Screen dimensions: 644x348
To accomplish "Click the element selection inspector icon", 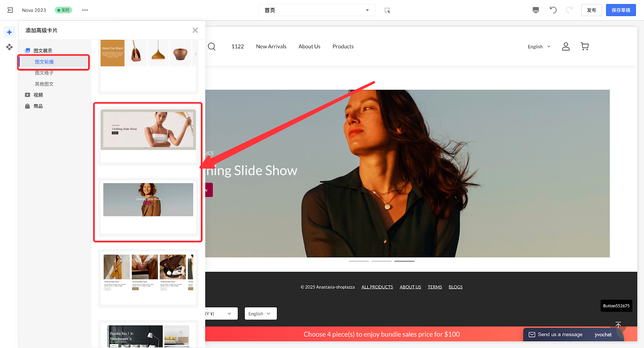I will click(387, 10).
